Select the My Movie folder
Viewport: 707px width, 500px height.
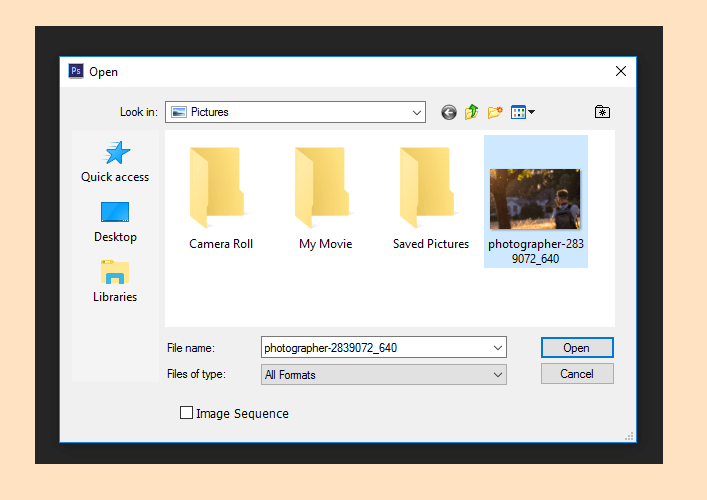(326, 198)
